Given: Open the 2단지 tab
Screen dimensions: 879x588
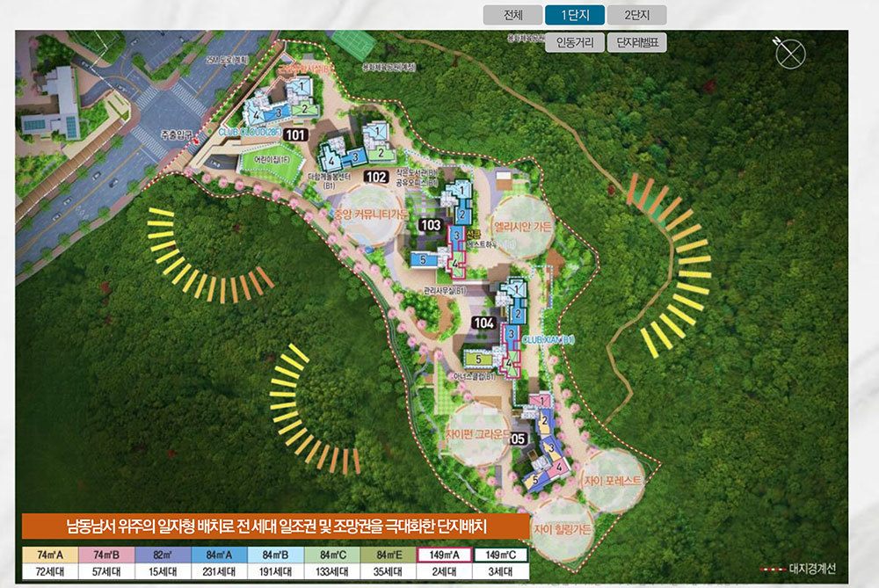Looking at the screenshot, I should pos(637,15).
